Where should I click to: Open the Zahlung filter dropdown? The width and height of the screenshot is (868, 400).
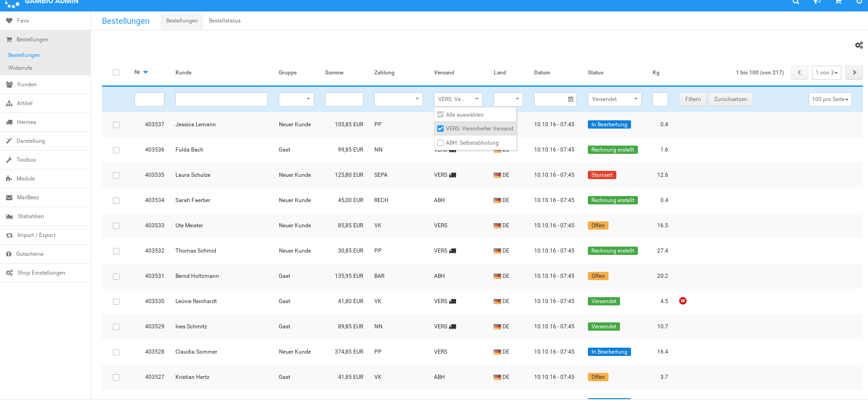[398, 99]
